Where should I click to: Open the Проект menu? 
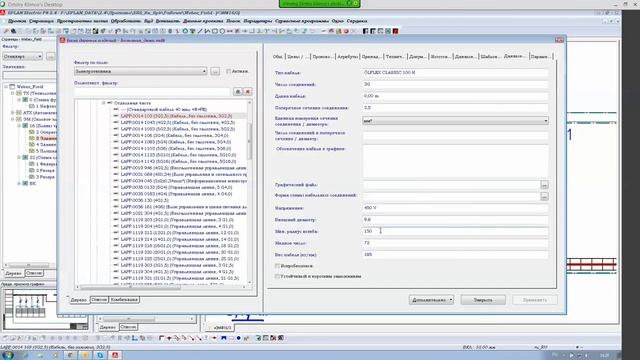17,21
